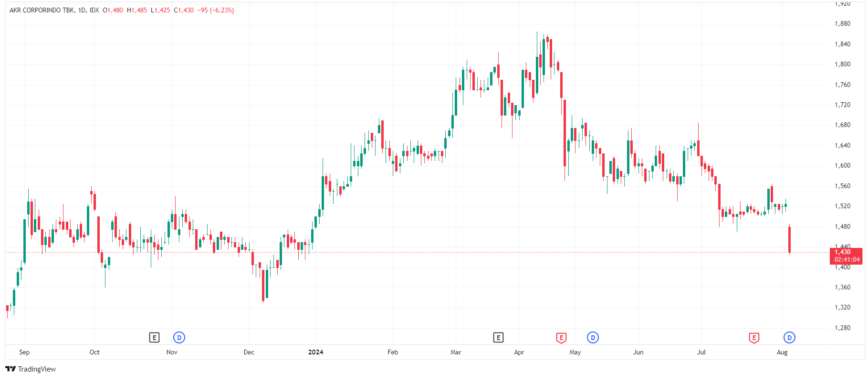
Task: Click the 2024 label on the time axis
Action: pos(315,352)
